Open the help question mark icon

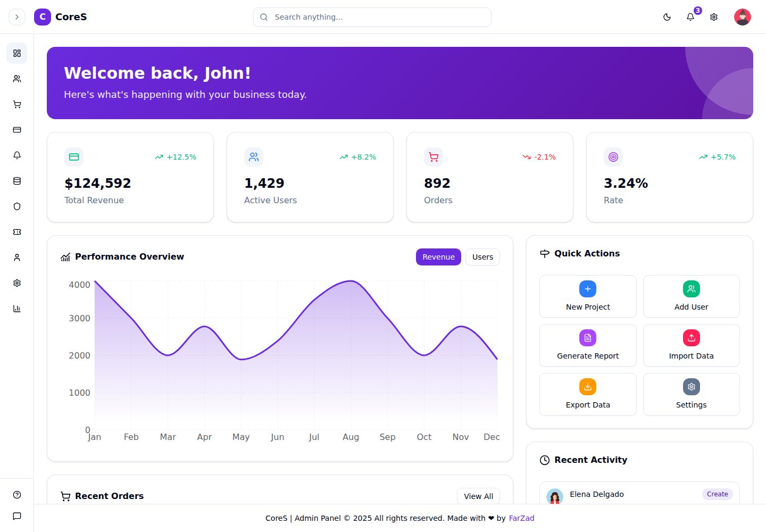coord(17,495)
